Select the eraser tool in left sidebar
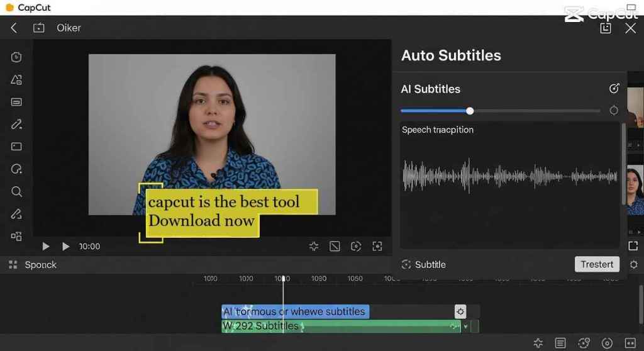This screenshot has height=351, width=644. click(16, 214)
